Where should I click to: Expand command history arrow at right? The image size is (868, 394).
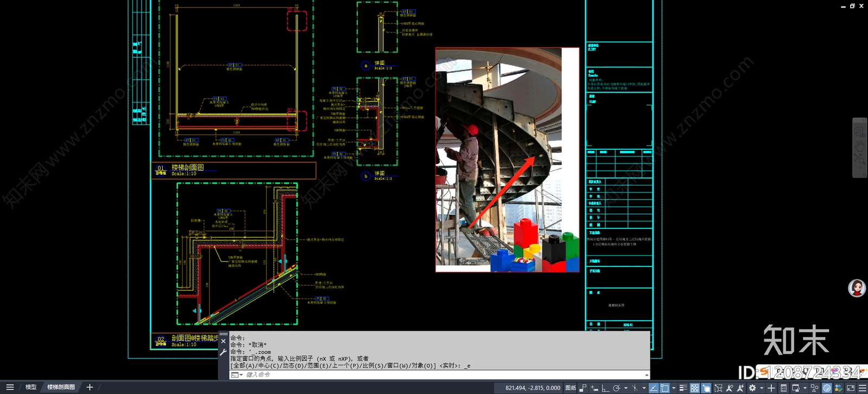(647, 375)
